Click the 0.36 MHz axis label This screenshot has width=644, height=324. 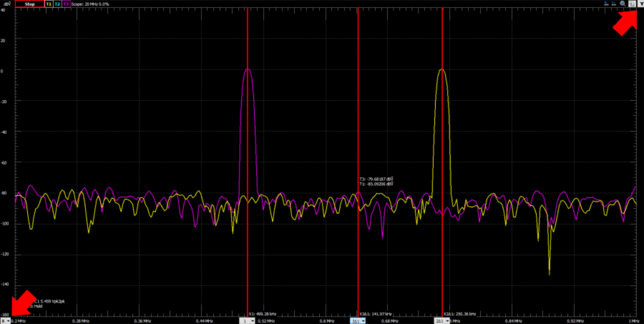143,321
